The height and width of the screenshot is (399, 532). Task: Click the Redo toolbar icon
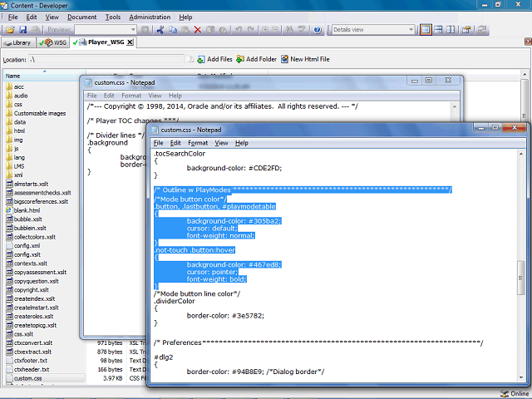[x=251, y=30]
